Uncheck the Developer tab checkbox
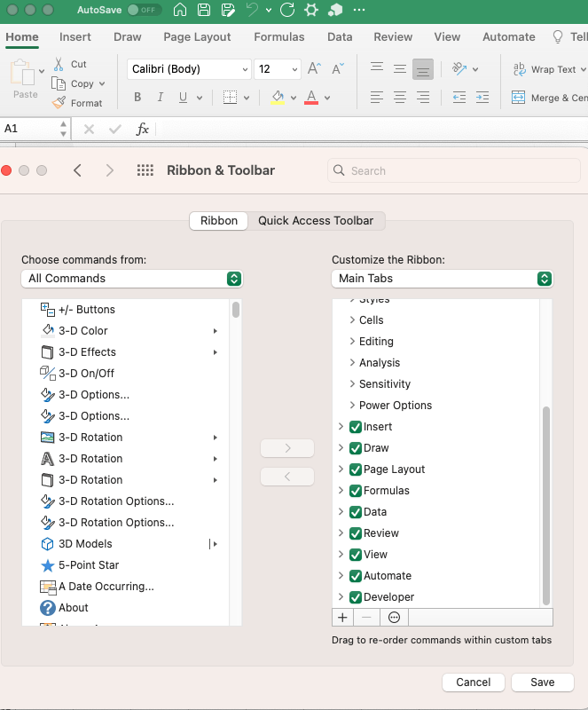 click(356, 596)
